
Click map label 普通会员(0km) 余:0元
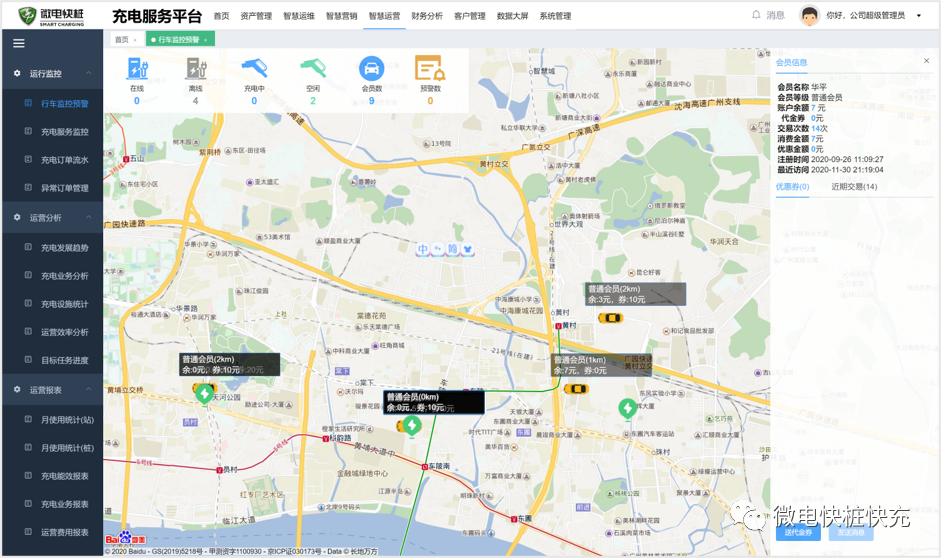434,402
